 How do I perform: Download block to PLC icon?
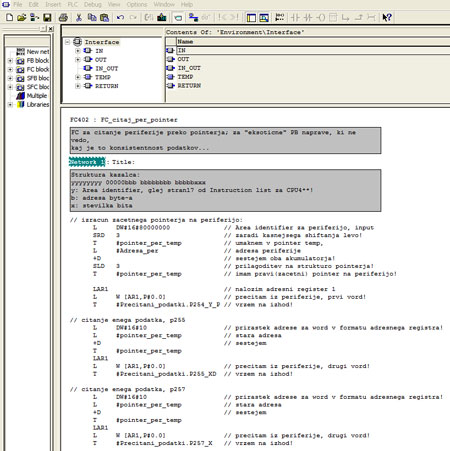(162, 17)
